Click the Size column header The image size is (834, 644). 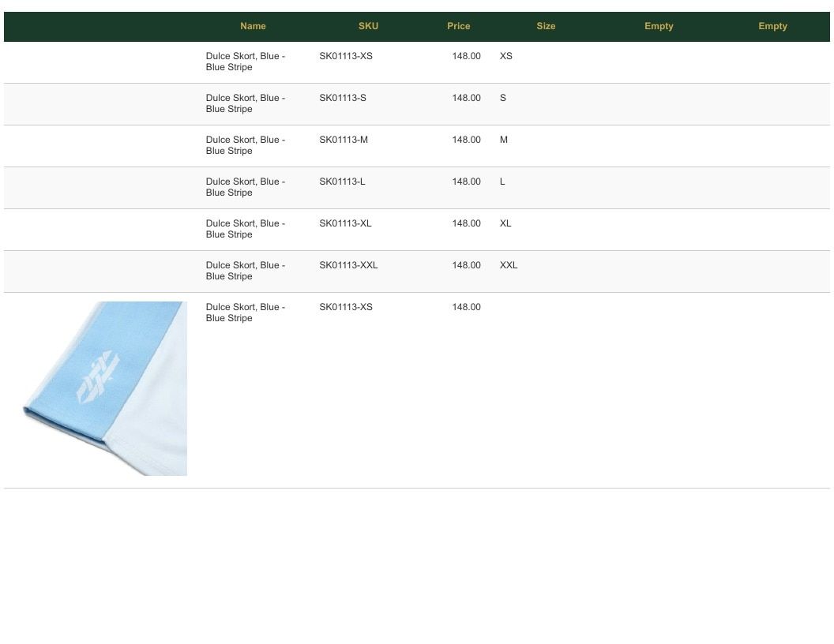click(546, 26)
